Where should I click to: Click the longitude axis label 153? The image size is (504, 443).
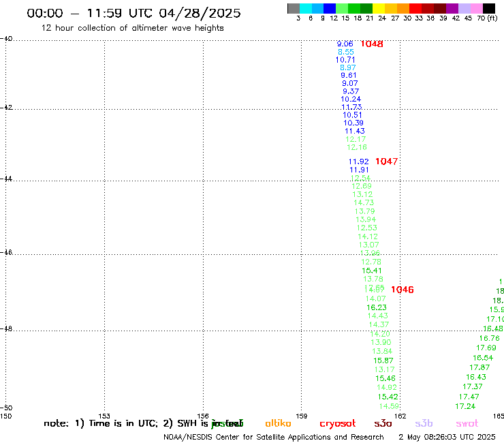[x=104, y=416]
